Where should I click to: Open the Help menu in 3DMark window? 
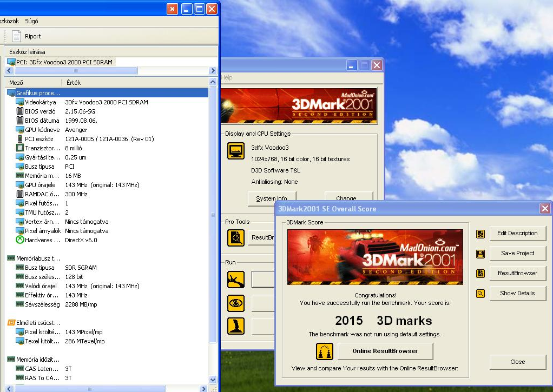click(226, 77)
